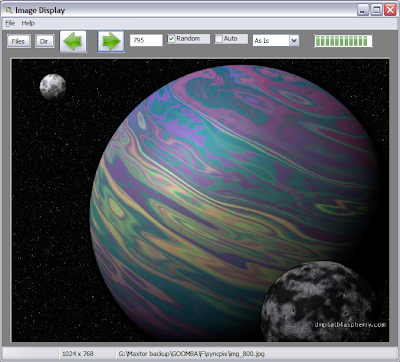Click the Files button
400x362 pixels.
[x=19, y=41]
